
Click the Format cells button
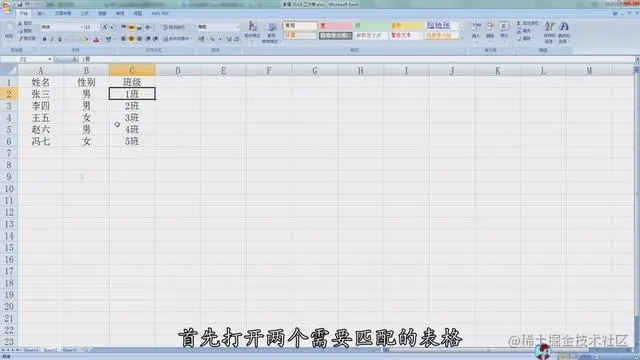point(504,30)
